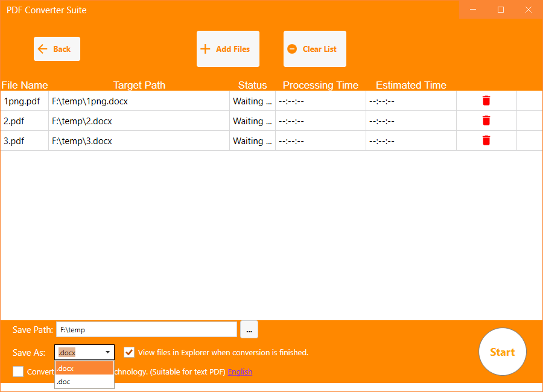This screenshot has height=392, width=543.
Task: Open the folder browse button for Save Path
Action: click(249, 329)
